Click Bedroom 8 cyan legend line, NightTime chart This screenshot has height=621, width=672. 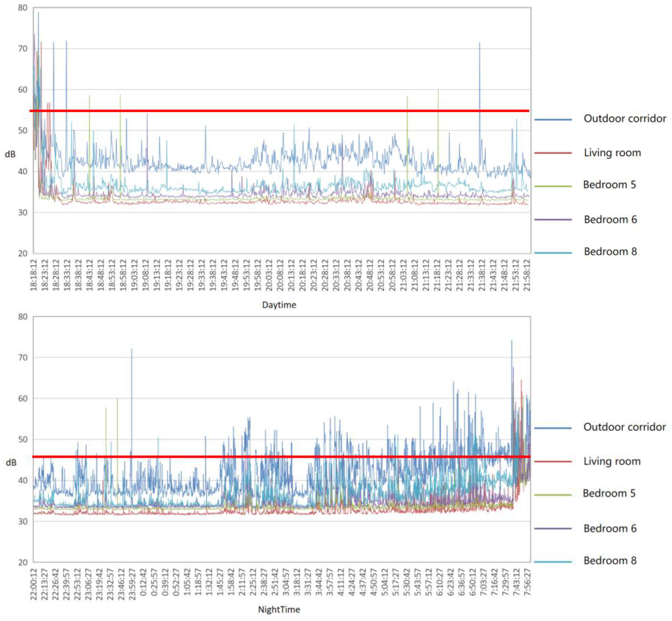(553, 562)
